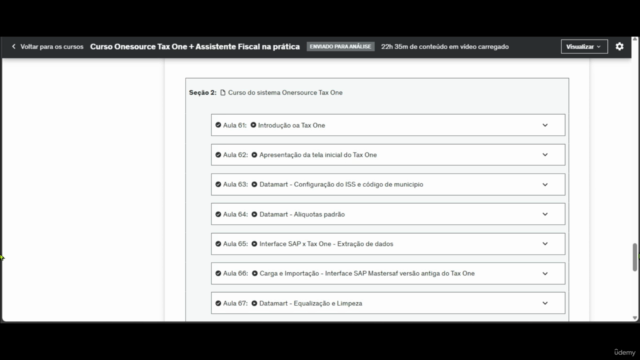Screen dimensions: 640x360
Task: Expand Aula 61 Introdução oa Tax One
Action: [545, 125]
